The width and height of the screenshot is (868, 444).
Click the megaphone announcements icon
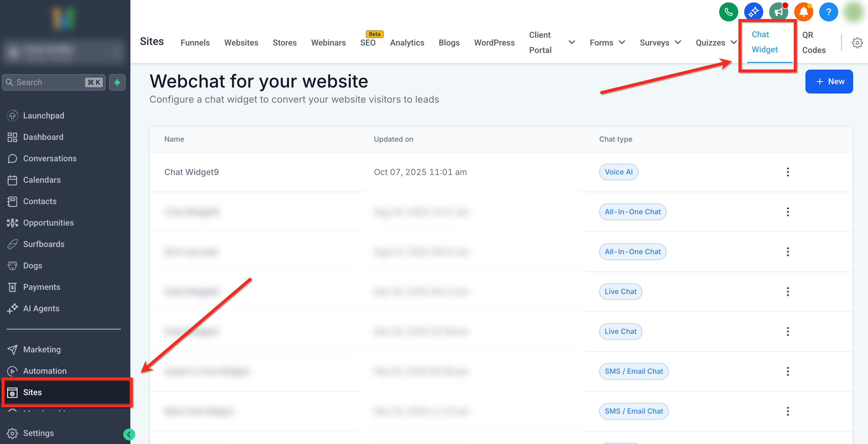(778, 12)
